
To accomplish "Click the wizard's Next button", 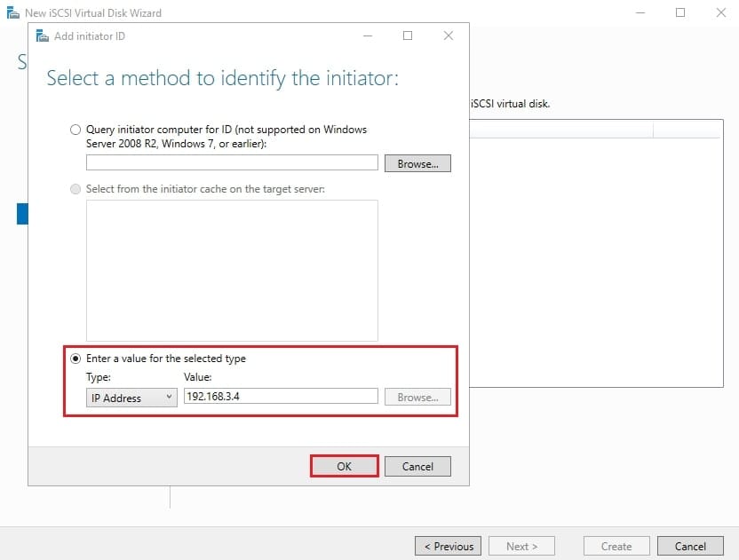I will pos(521,546).
